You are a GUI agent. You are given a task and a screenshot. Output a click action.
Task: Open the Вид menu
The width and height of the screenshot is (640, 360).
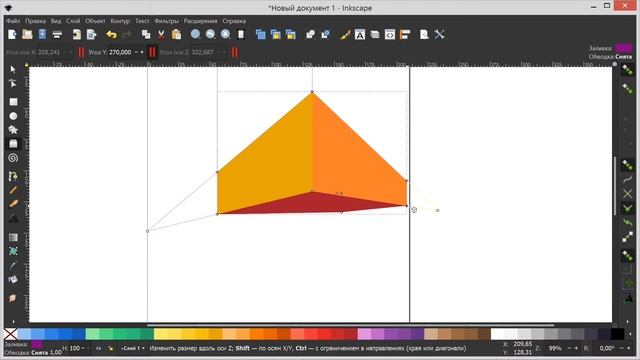[x=56, y=21]
